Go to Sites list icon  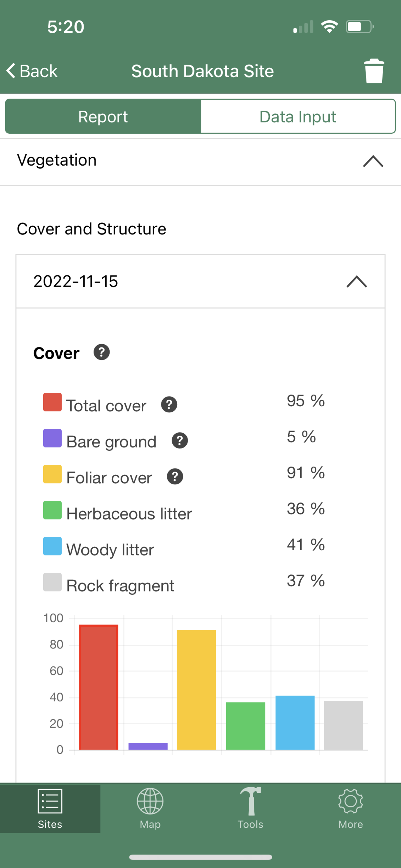[50, 801]
